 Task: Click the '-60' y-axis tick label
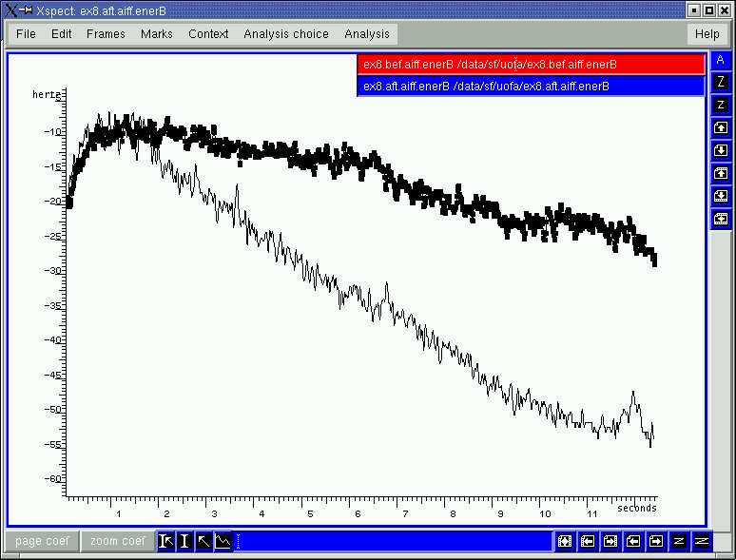(x=52, y=479)
